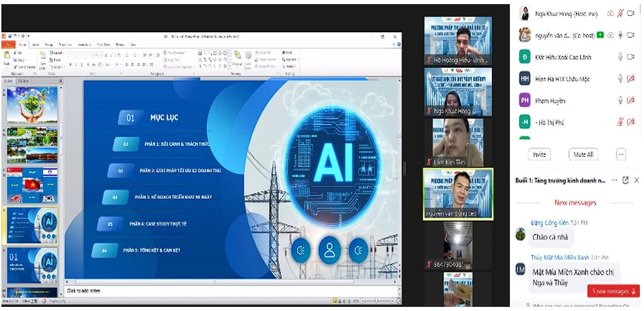Expand the chat title dropdown chevron
The width and height of the screenshot is (644, 311).
click(613, 180)
